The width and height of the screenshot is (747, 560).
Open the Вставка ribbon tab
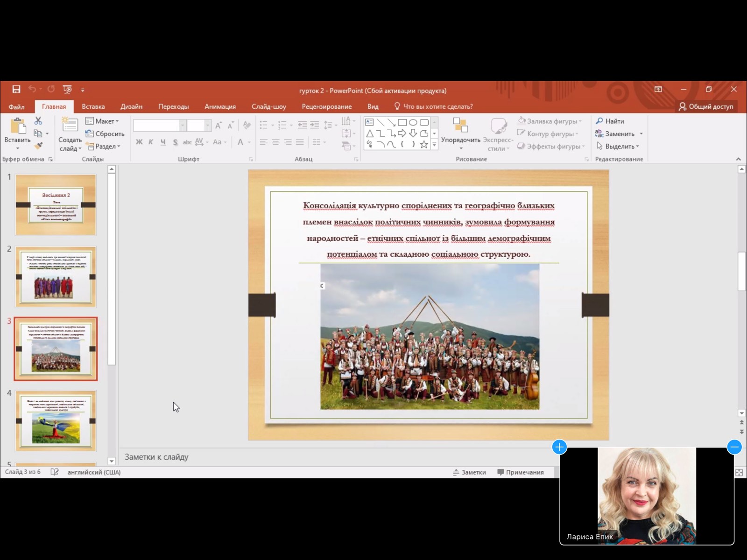93,106
